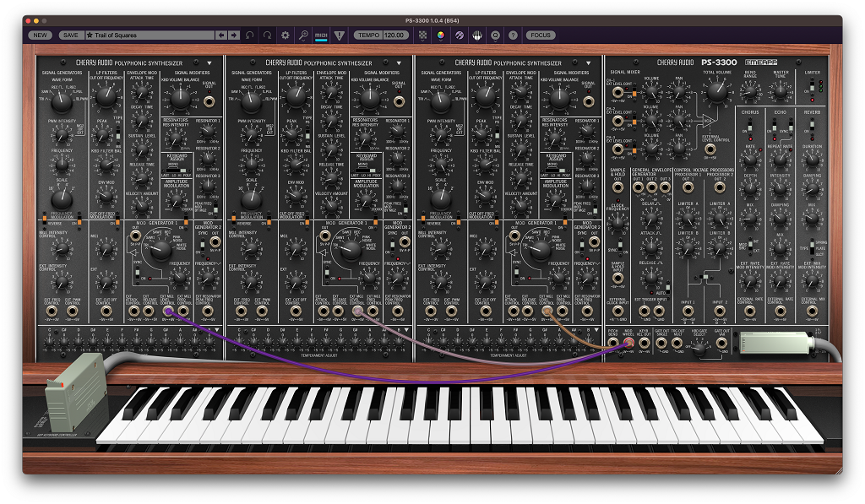Click the CH-1 Ext Level Cont jack
The image size is (865, 504).
coord(617,92)
